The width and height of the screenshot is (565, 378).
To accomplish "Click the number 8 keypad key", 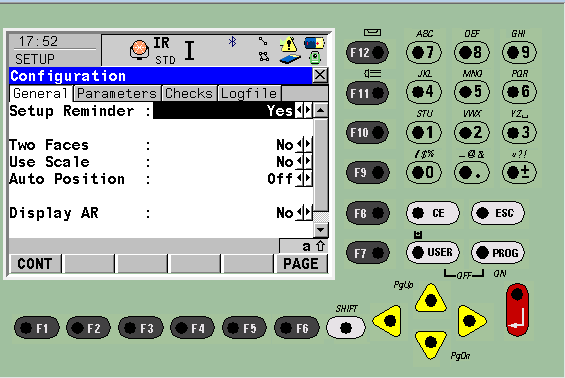I will [x=471, y=53].
